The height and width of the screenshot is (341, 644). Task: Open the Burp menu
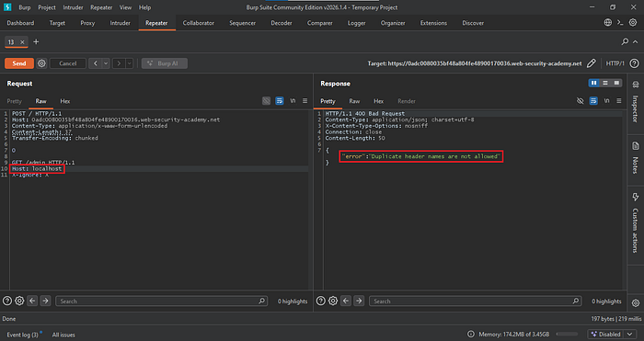click(x=25, y=7)
